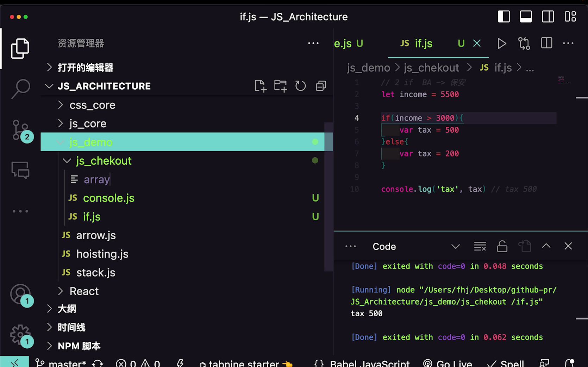Run the code with play button

502,43
